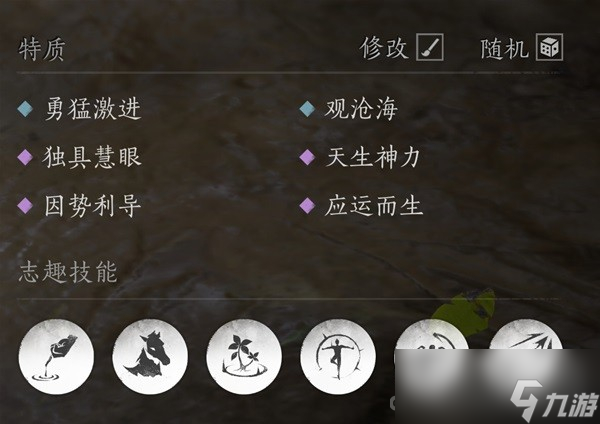Open the 特质 traits section header
Screen dimensions: 600x424
click(42, 49)
